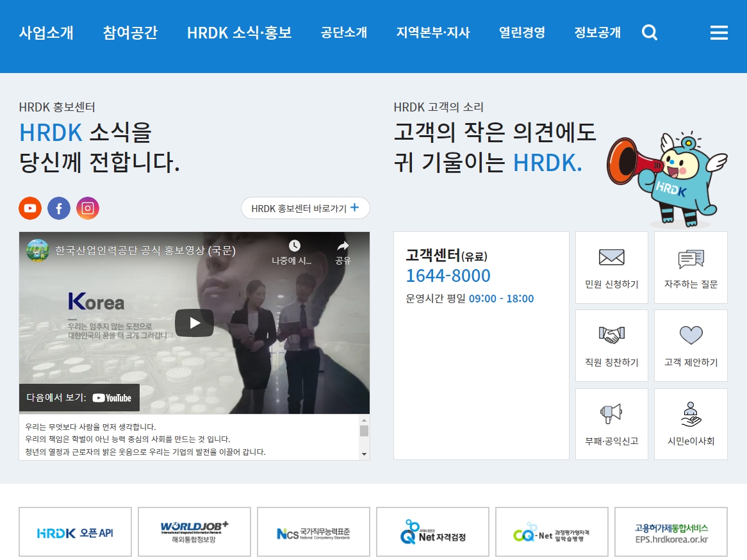Click scroll up arrow in description box

(x=364, y=420)
